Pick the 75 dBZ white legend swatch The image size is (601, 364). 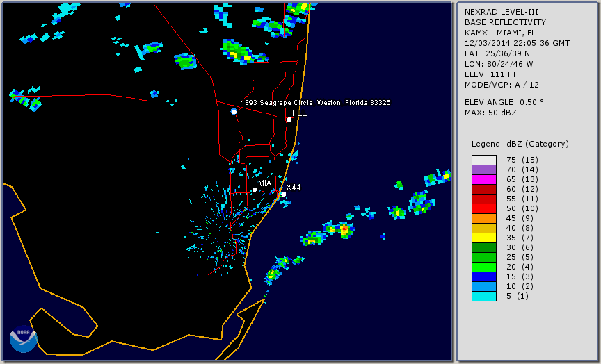point(483,160)
